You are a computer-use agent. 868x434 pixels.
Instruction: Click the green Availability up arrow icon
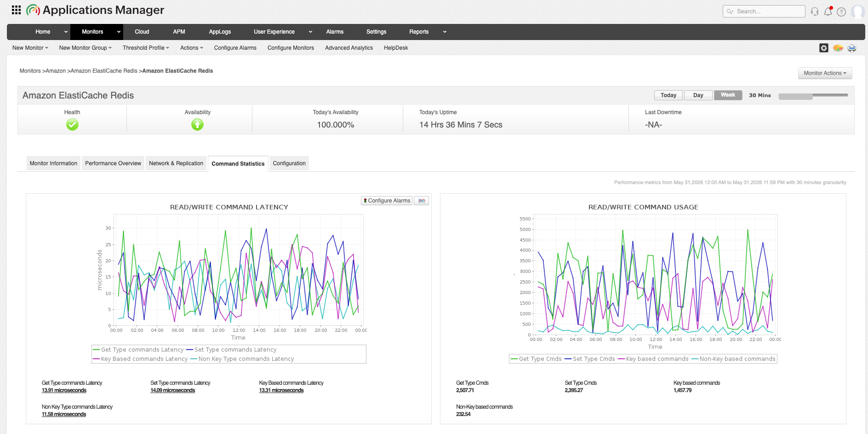(197, 124)
